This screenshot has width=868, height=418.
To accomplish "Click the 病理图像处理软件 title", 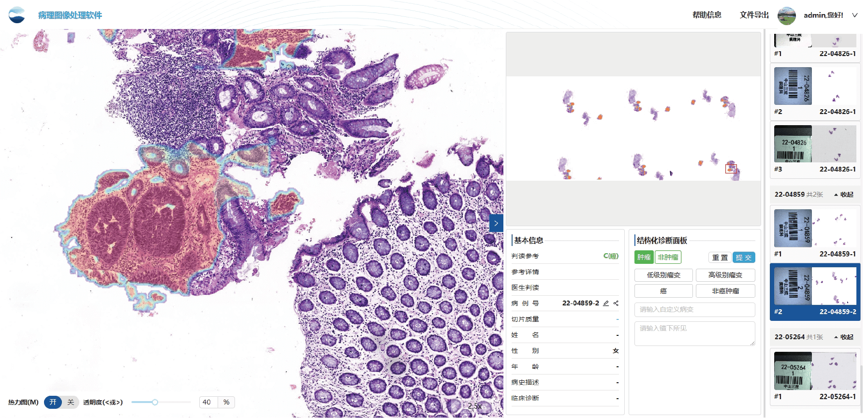I will coord(70,15).
